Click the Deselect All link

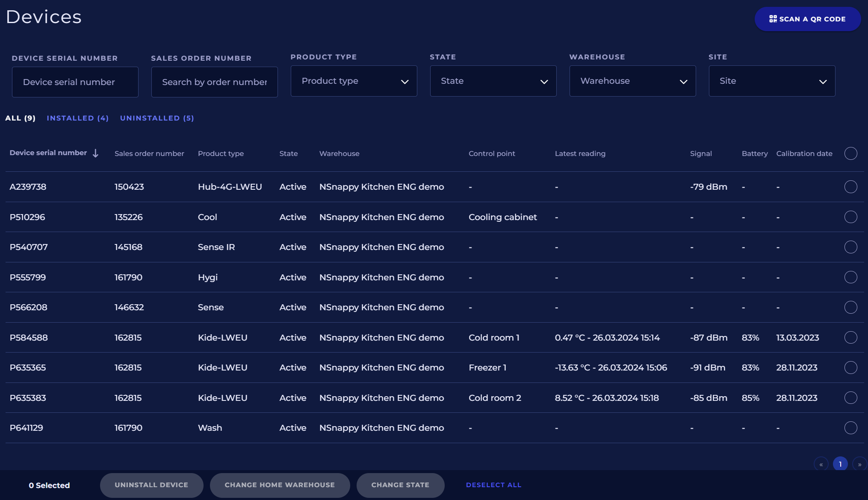[x=493, y=485]
